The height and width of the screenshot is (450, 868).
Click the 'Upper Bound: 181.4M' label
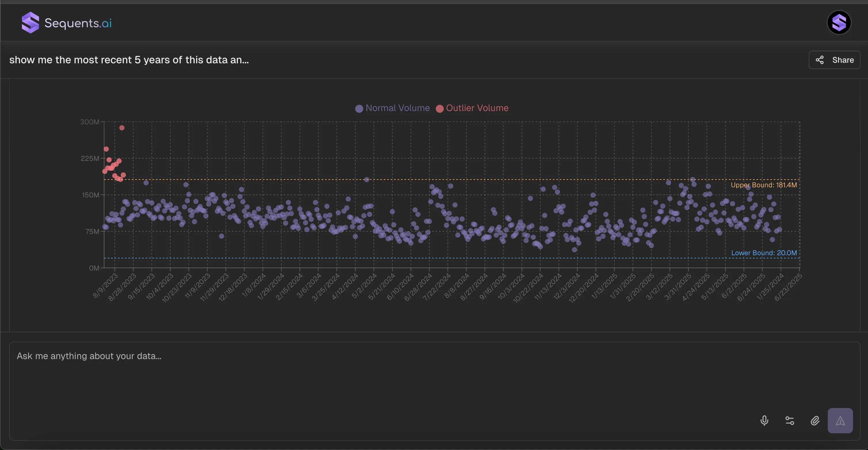tap(764, 185)
